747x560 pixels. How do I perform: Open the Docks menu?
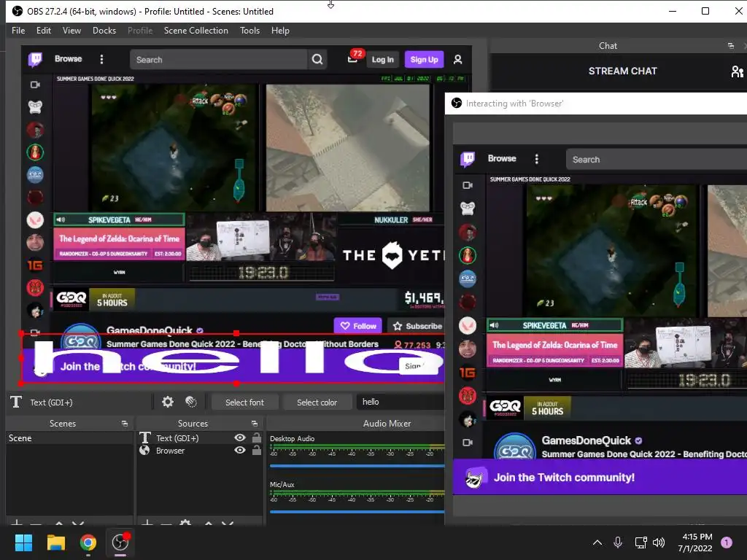[104, 31]
